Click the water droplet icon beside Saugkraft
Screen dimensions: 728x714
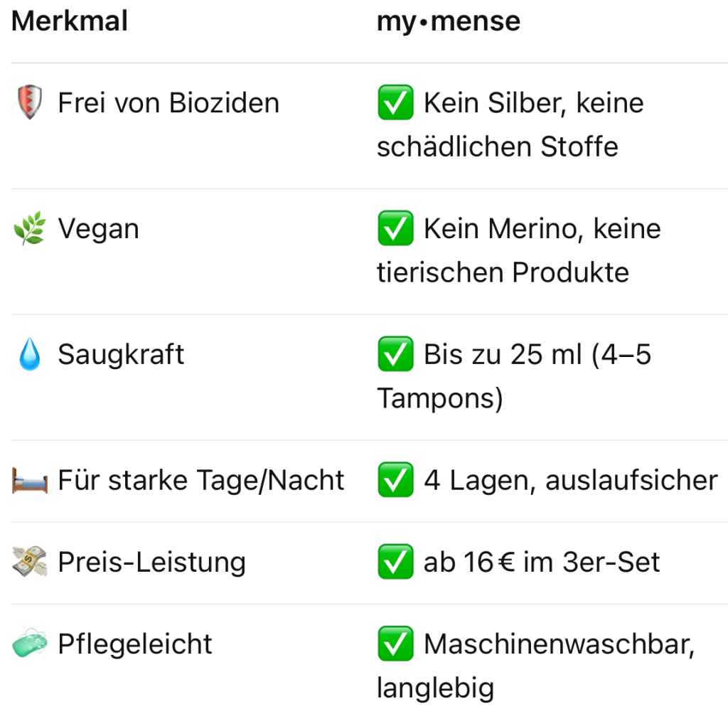click(29, 355)
